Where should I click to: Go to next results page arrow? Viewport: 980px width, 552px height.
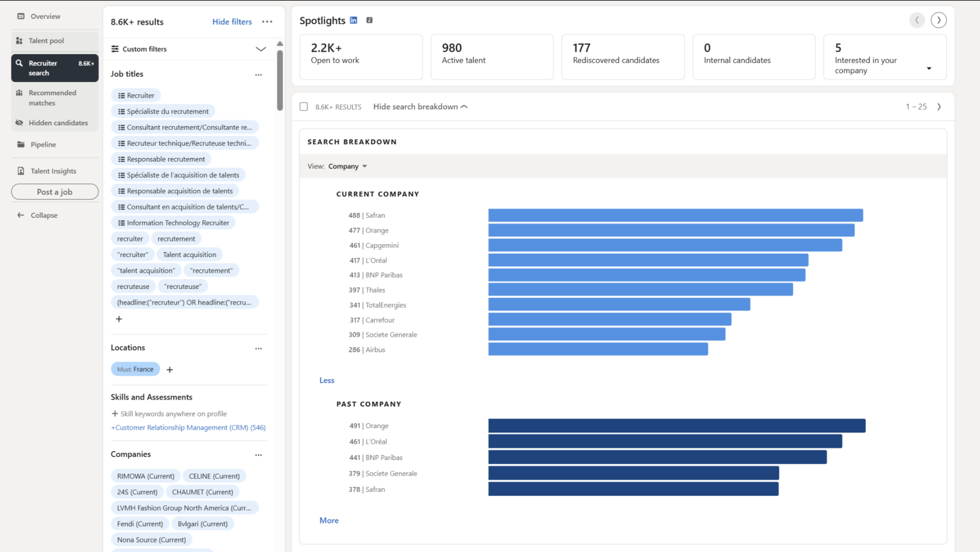point(939,107)
